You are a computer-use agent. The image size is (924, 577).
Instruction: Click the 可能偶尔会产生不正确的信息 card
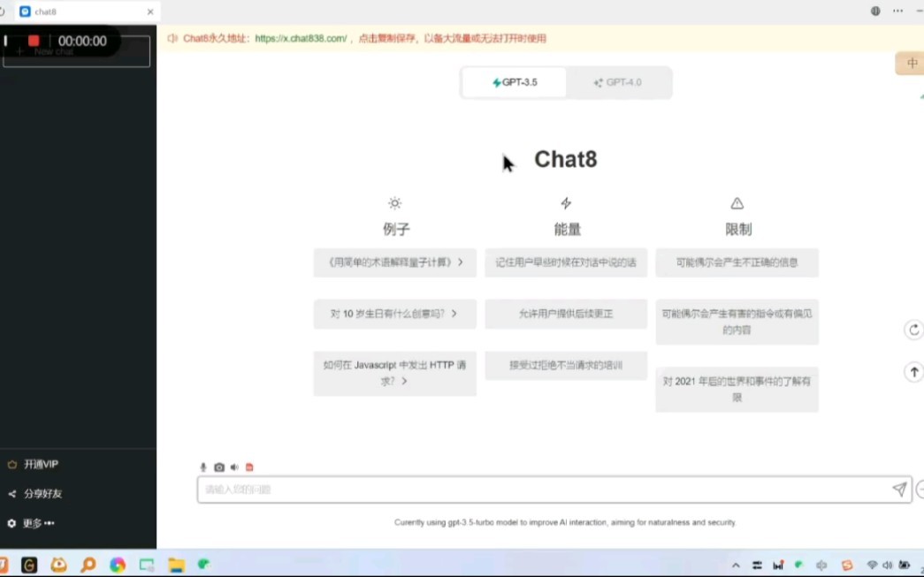point(737,262)
